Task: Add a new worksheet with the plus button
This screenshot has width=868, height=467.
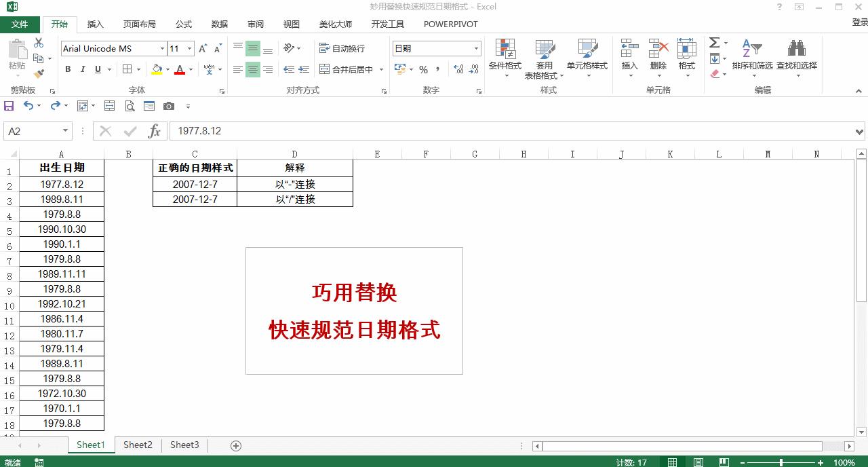Action: tap(235, 445)
